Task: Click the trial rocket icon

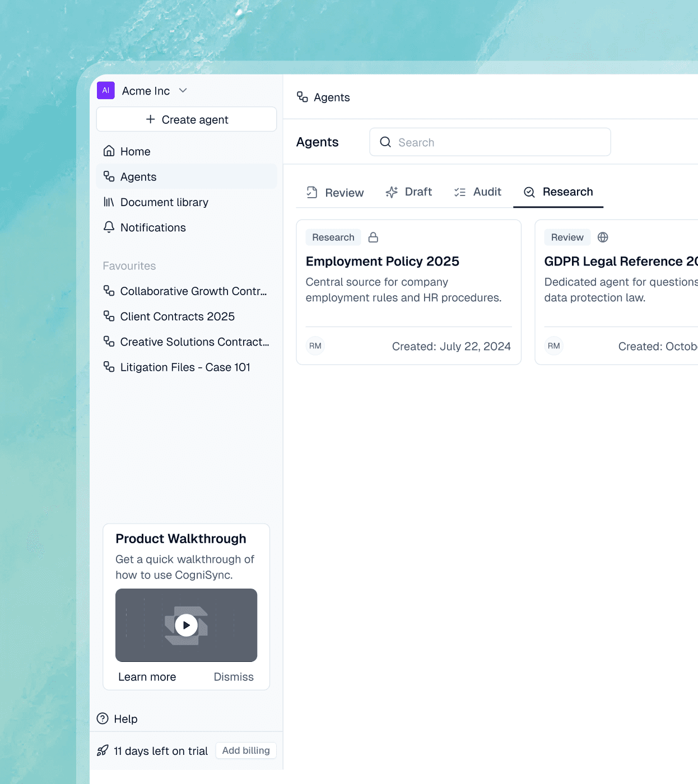Action: point(103,750)
